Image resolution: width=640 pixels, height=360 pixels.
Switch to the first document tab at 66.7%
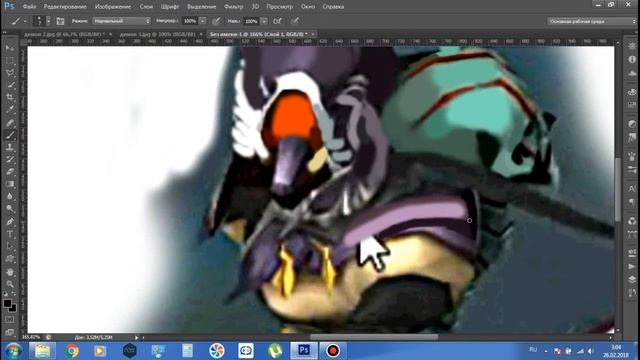(x=64, y=34)
